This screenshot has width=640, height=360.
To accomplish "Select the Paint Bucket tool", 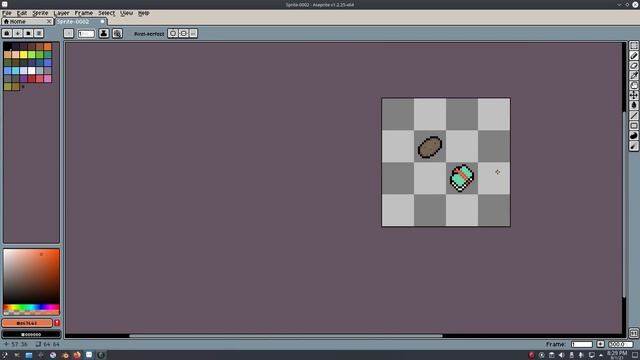I will [x=633, y=105].
